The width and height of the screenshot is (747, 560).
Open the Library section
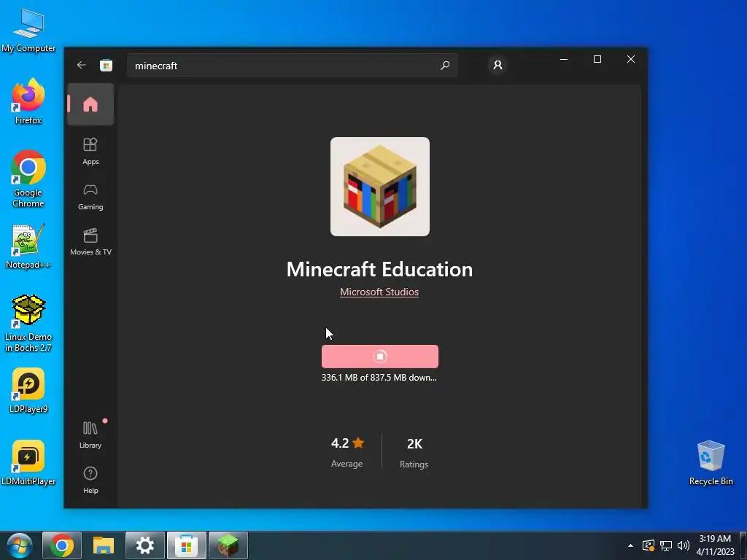pos(90,435)
